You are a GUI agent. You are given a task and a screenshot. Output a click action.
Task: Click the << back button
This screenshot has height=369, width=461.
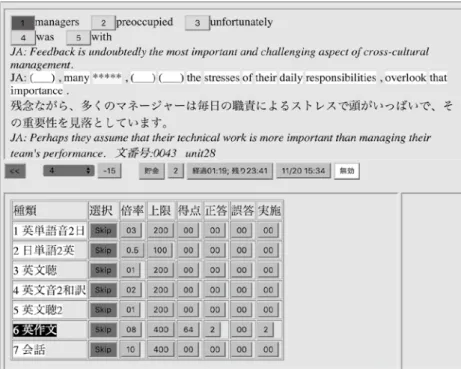point(15,171)
